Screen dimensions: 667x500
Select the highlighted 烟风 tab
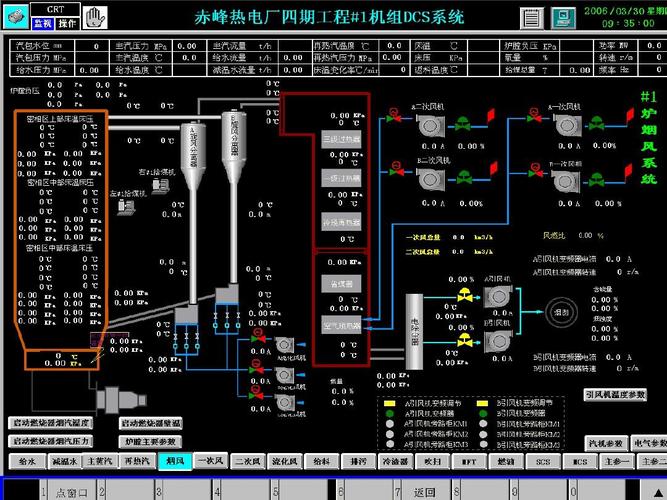tap(175, 461)
